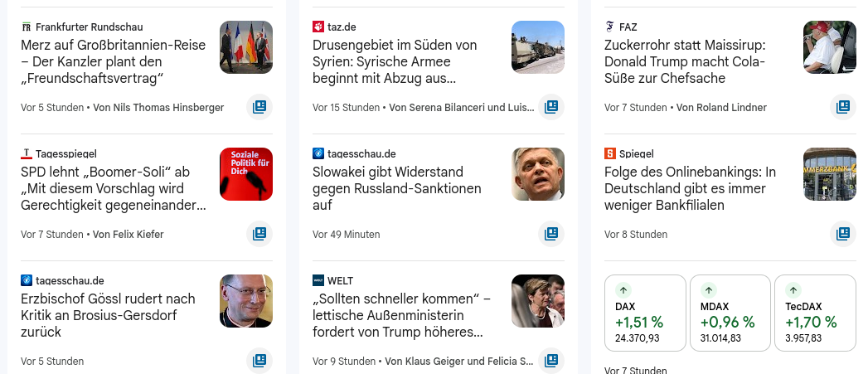
Task: Read Zuckerrohr statt Maissirup article
Action: click(686, 61)
